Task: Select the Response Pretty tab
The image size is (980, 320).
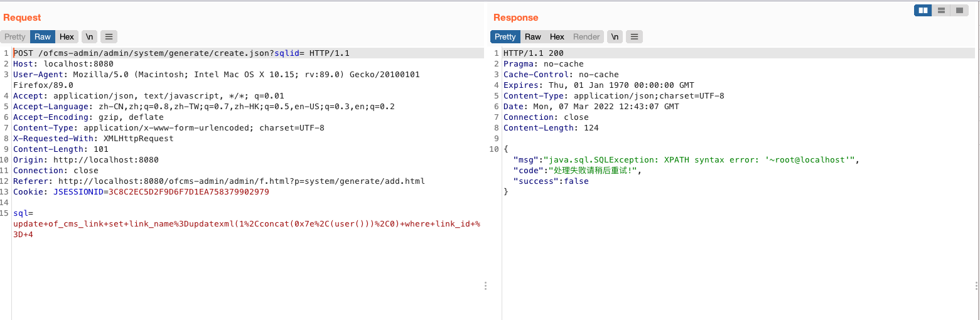Action: tap(505, 37)
